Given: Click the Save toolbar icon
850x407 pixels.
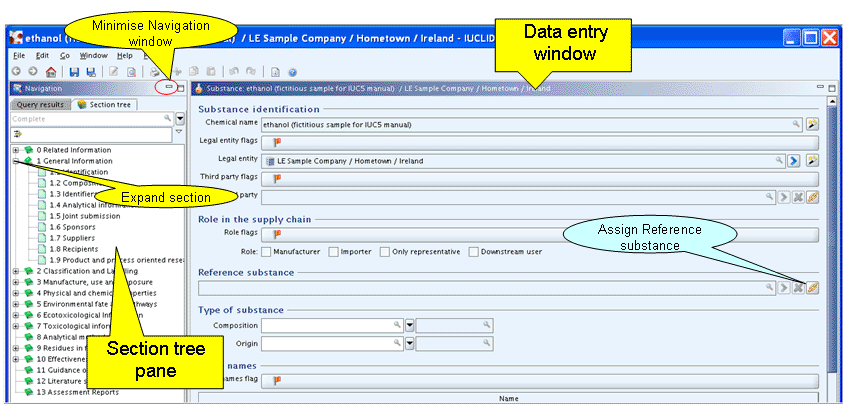Looking at the screenshot, I should tap(74, 71).
